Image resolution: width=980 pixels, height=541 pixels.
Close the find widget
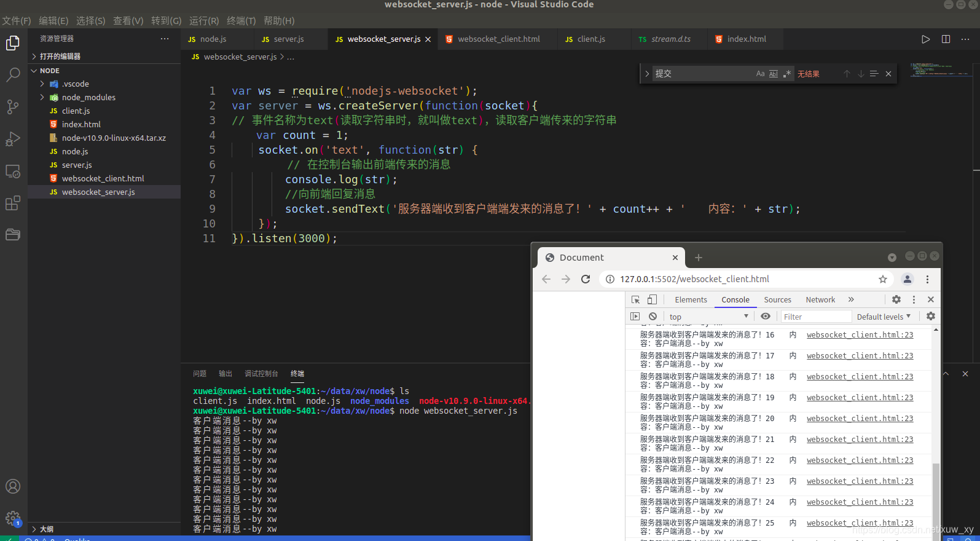tap(888, 74)
